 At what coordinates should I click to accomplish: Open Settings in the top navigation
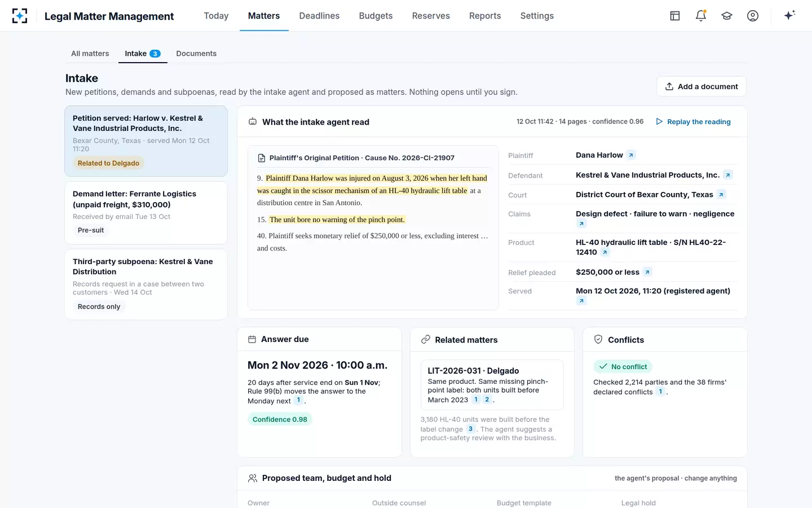[537, 16]
